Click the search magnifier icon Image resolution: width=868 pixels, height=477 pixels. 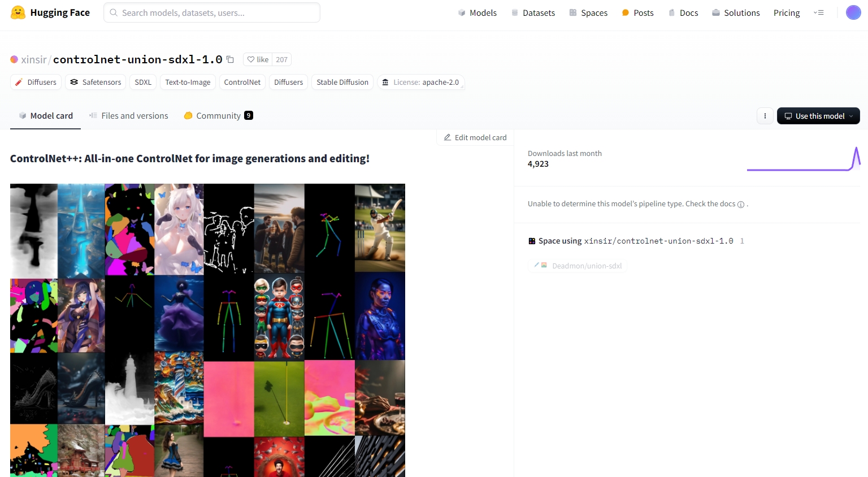(114, 12)
